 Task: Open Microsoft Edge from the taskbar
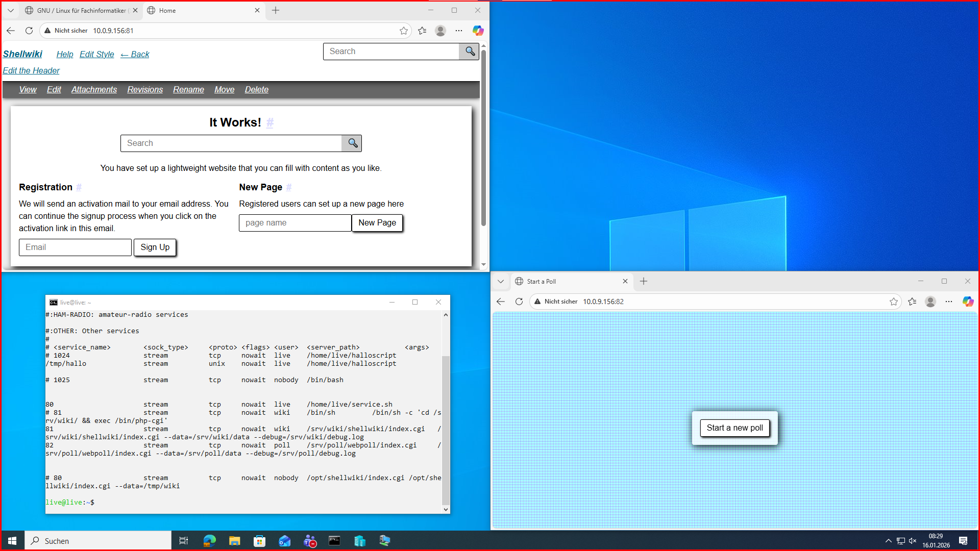(209, 540)
